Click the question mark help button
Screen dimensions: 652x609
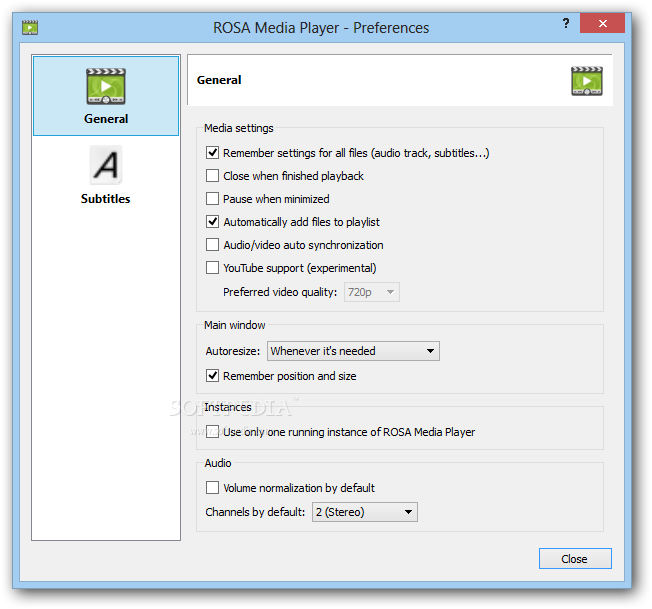tap(566, 23)
